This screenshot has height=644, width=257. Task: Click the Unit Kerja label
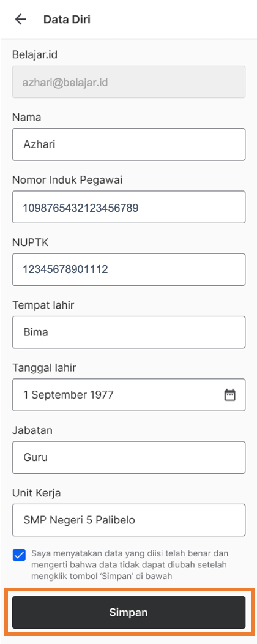pos(37,493)
